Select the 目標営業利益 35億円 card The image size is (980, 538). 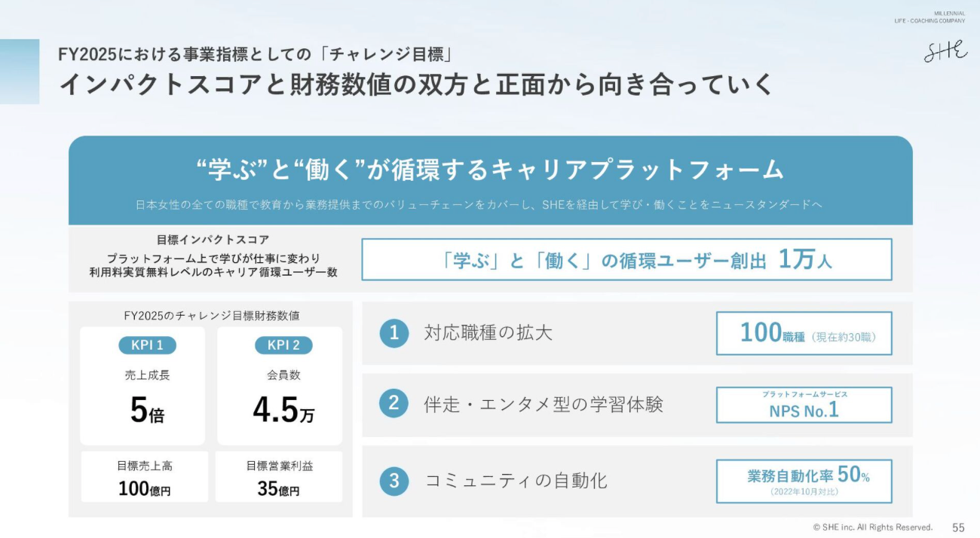[279, 478]
